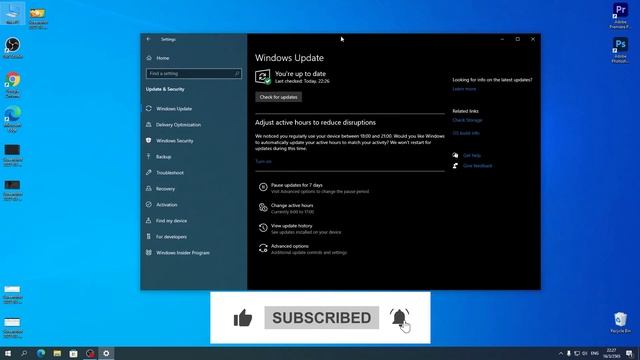This screenshot has height=360, width=640.
Task: Open the Check Storage related link
Action: pos(467,120)
